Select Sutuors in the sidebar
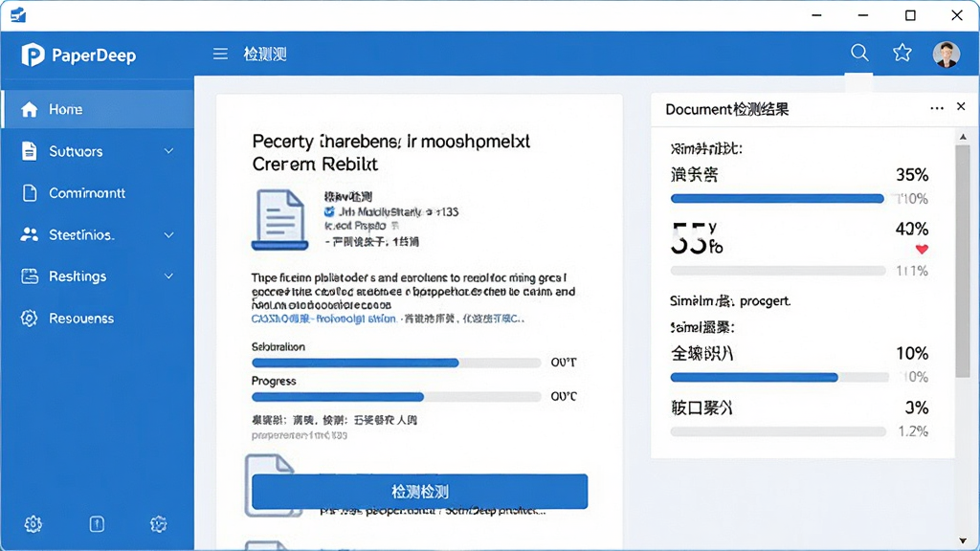The width and height of the screenshot is (980, 551). 98,151
